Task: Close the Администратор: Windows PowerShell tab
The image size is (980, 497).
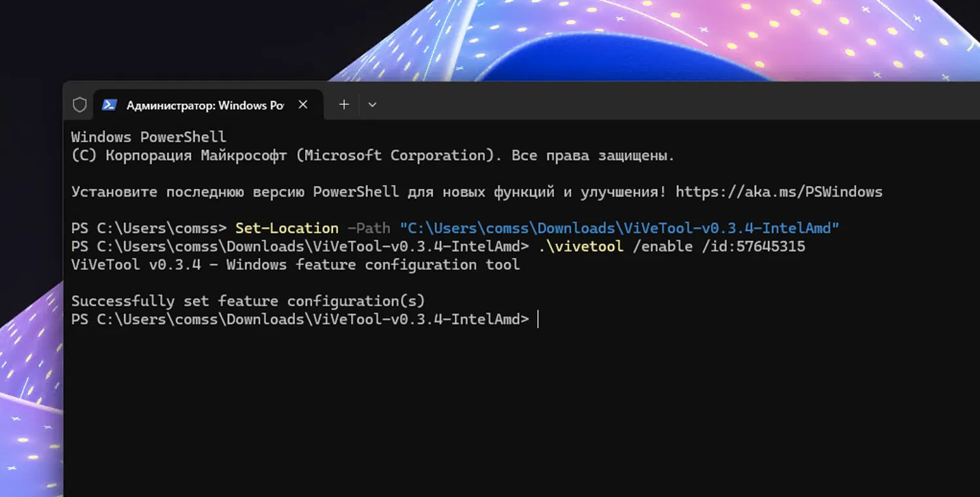Action: (x=303, y=104)
